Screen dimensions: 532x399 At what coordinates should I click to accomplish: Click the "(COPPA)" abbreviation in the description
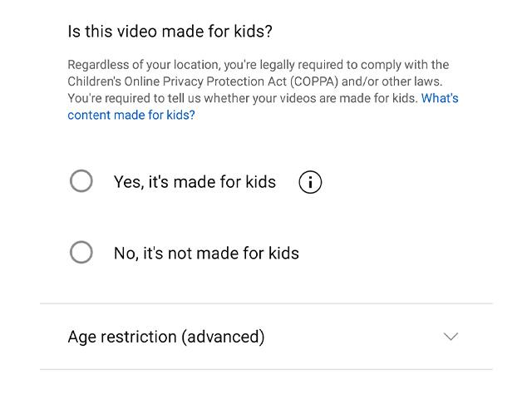click(314, 81)
